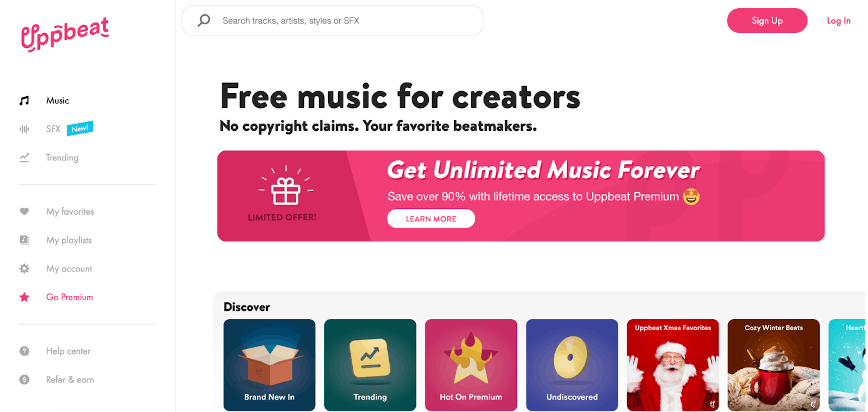Viewport: 868px width, 412px height.
Task: Click the Help center question mark icon
Action: (x=24, y=351)
